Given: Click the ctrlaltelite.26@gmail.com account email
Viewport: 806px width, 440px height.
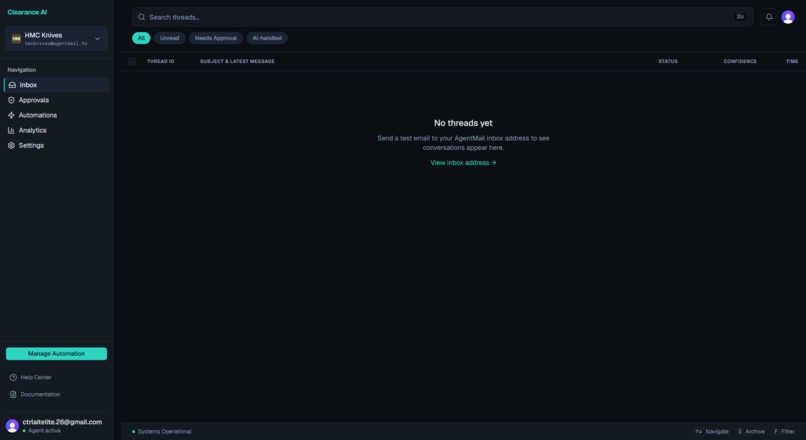Looking at the screenshot, I should click(62, 422).
